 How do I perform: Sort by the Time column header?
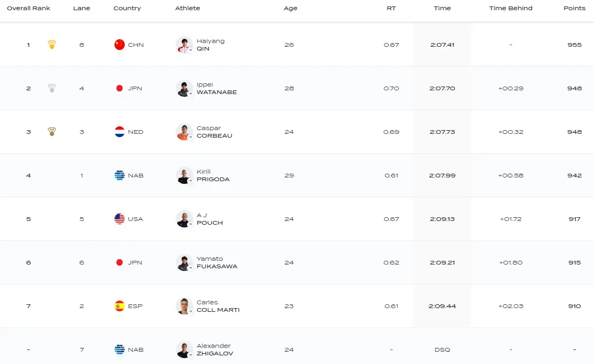(442, 8)
